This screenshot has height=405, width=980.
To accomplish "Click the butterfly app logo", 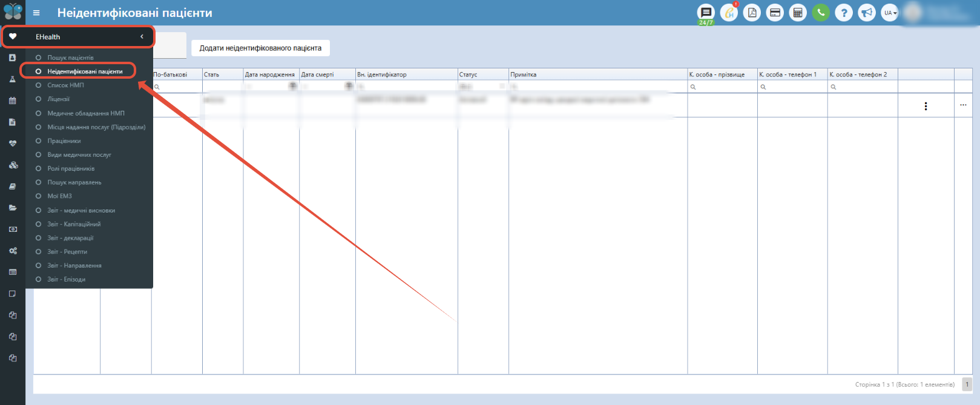I will [x=13, y=12].
